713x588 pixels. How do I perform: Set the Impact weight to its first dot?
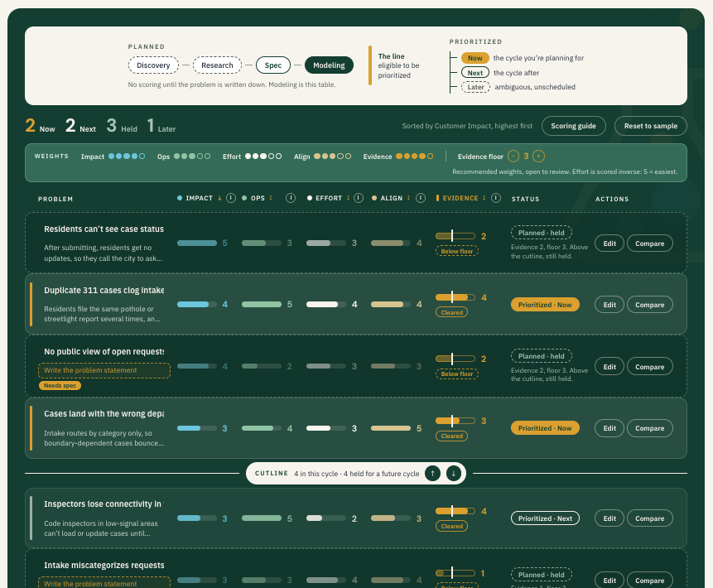tap(112, 157)
